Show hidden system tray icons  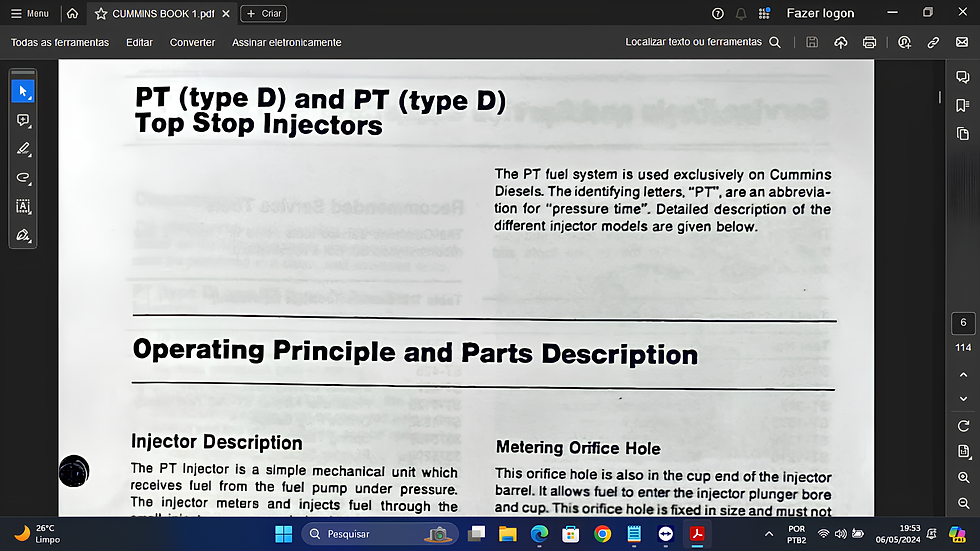coord(769,534)
